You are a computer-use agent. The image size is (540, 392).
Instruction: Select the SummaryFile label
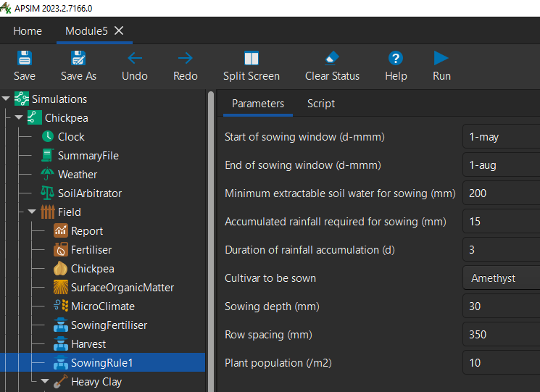click(88, 156)
